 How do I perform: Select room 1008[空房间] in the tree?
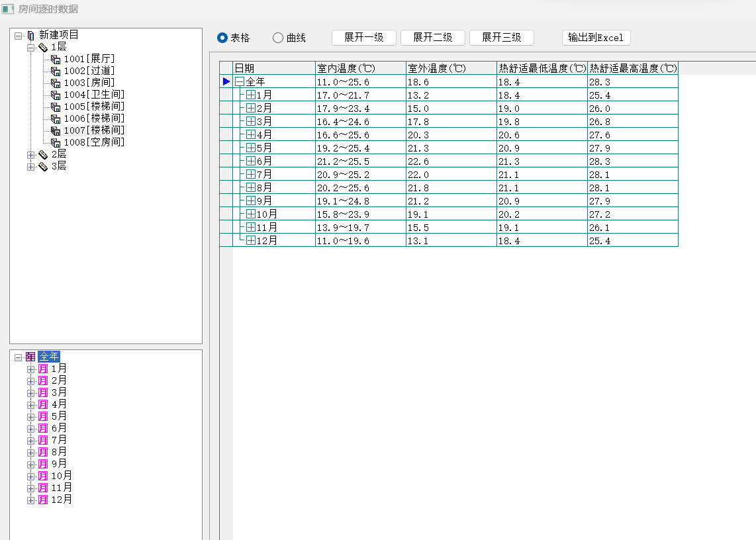[94, 142]
